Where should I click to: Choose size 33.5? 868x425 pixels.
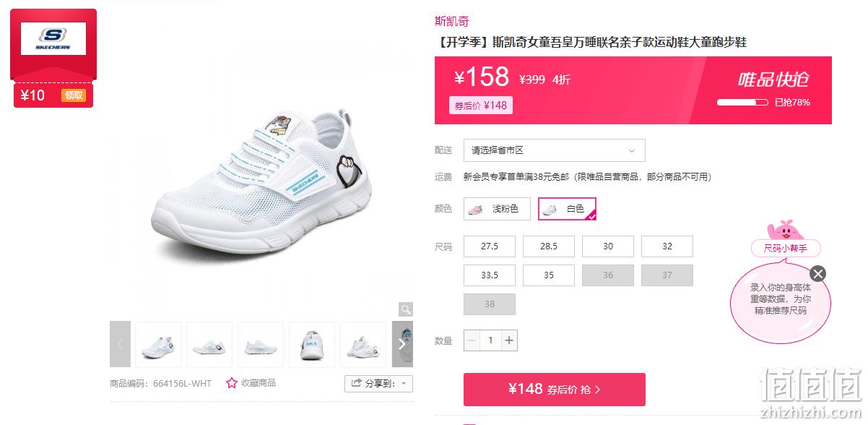point(490,275)
